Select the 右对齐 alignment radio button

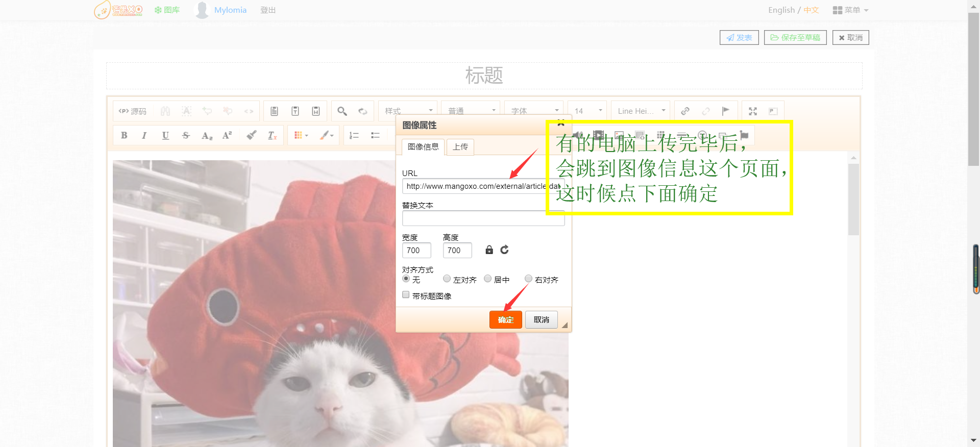(x=528, y=279)
